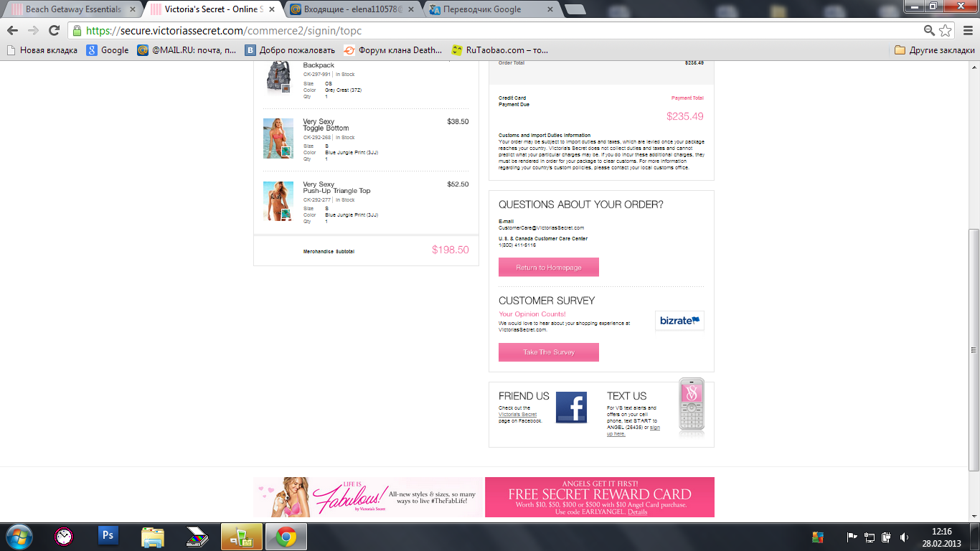Viewport: 980px width, 551px height.
Task: Switch to Переводчик Google tab
Action: [x=491, y=9]
